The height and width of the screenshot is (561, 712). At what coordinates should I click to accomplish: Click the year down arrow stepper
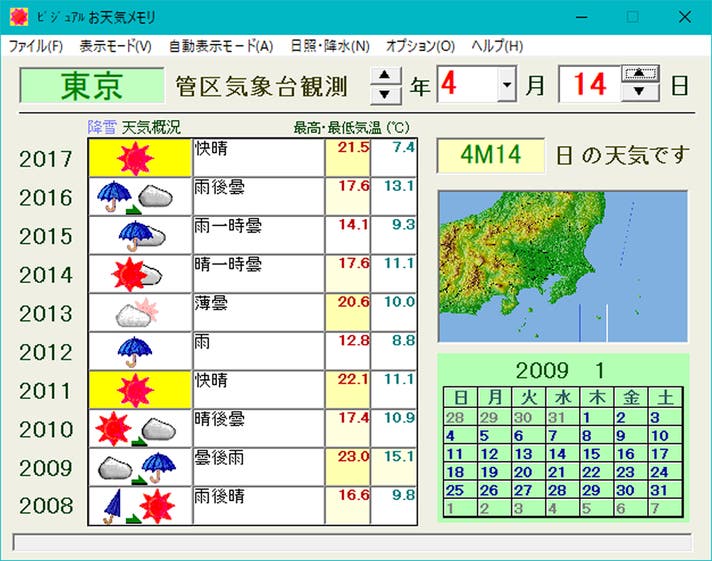(385, 95)
